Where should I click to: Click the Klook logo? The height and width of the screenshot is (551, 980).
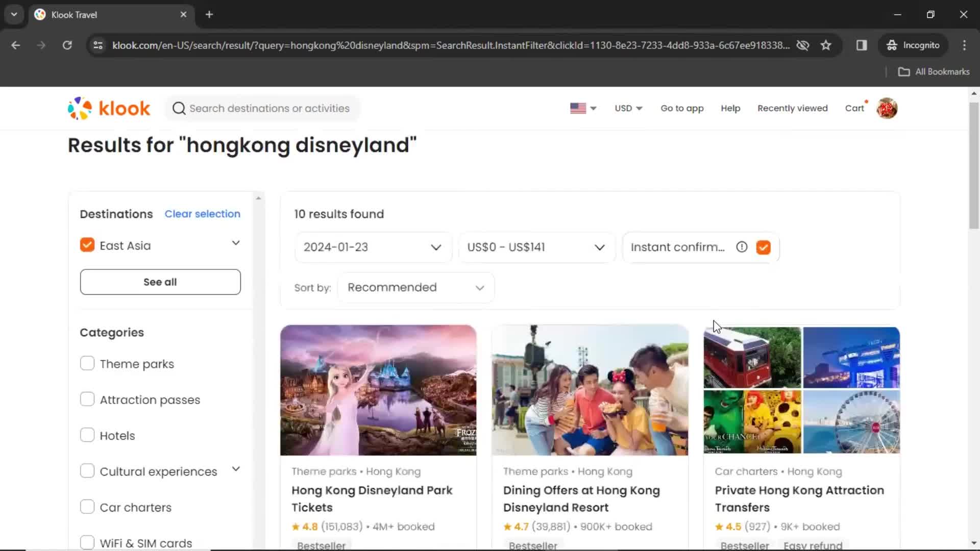tap(109, 108)
